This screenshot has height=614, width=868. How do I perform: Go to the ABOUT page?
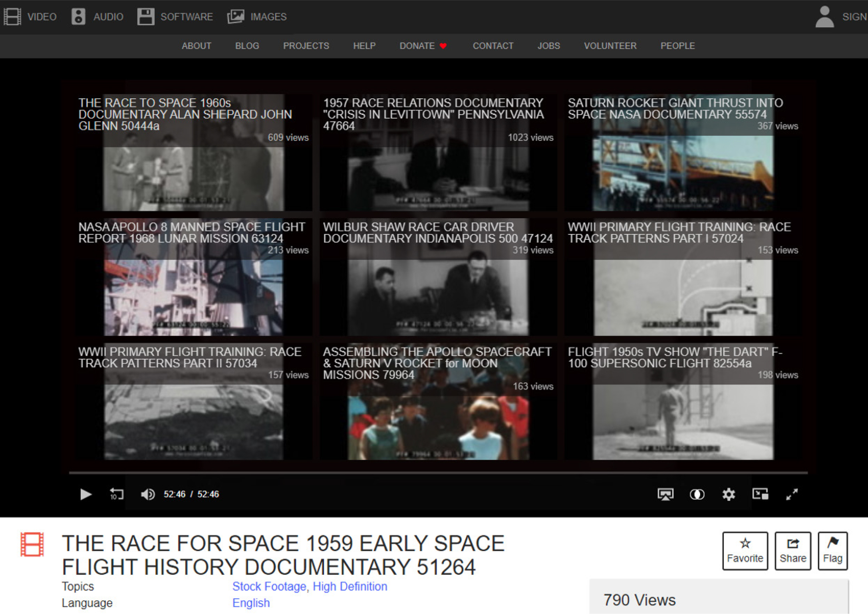[x=197, y=46]
